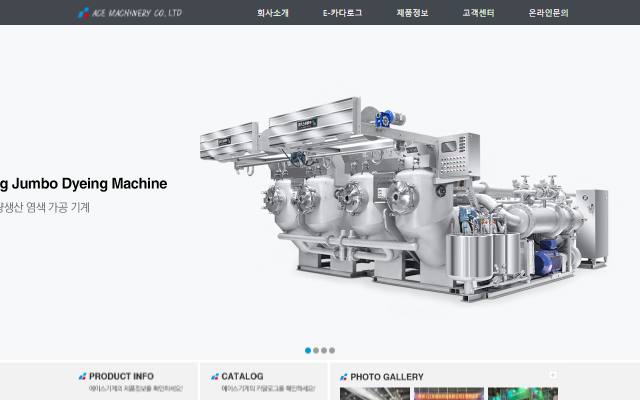Open the first Photo Gallery thumbnail
Image resolution: width=640 pixels, height=400 pixels.
375,394
